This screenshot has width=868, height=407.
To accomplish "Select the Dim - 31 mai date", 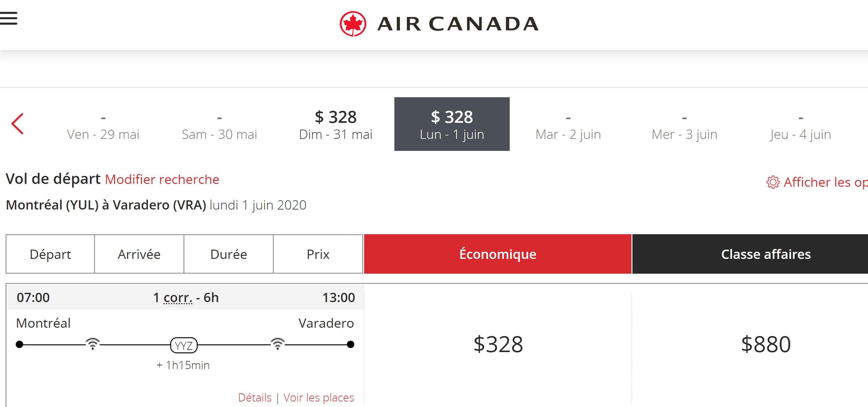I will click(335, 124).
